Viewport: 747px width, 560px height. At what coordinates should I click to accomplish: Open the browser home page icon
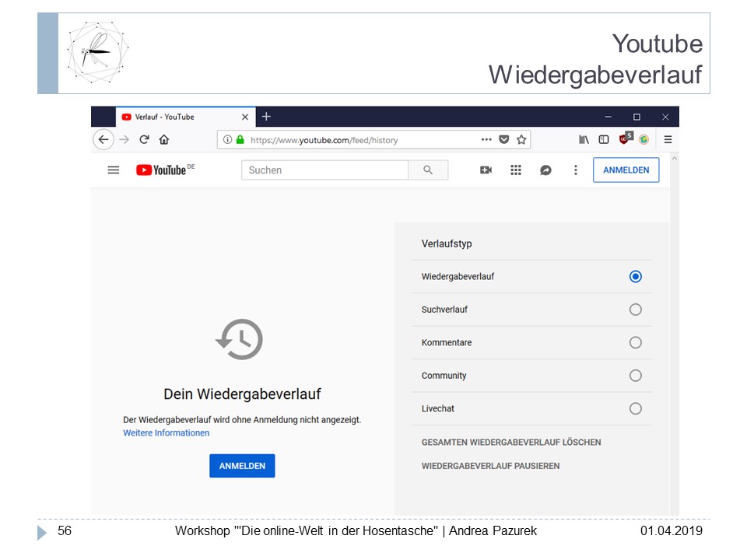tap(164, 139)
